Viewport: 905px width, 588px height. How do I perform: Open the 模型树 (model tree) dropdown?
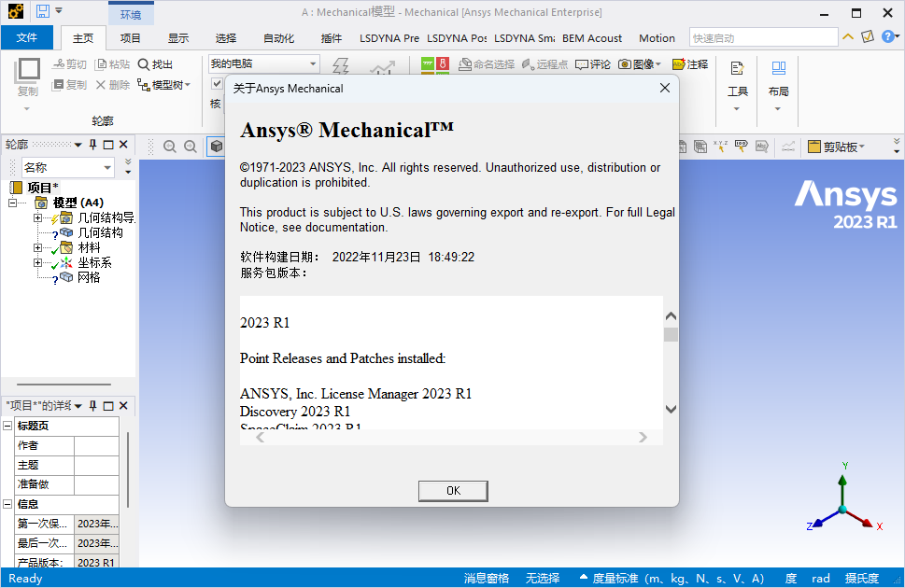(x=164, y=85)
